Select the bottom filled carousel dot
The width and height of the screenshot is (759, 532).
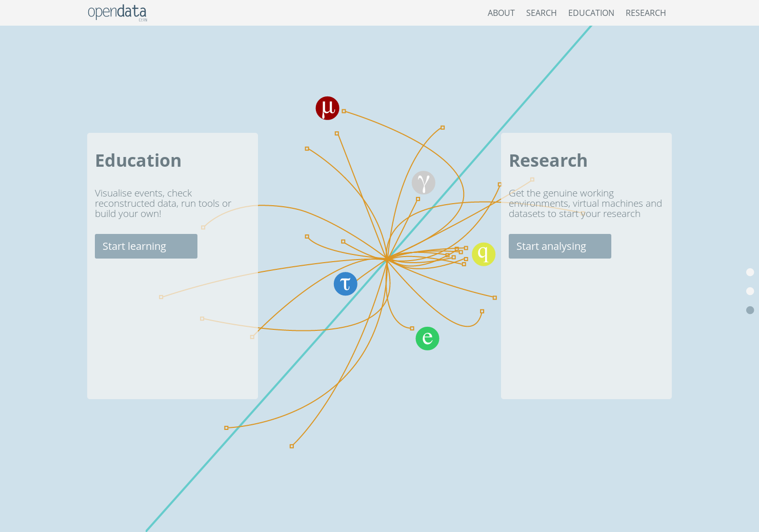tap(750, 310)
